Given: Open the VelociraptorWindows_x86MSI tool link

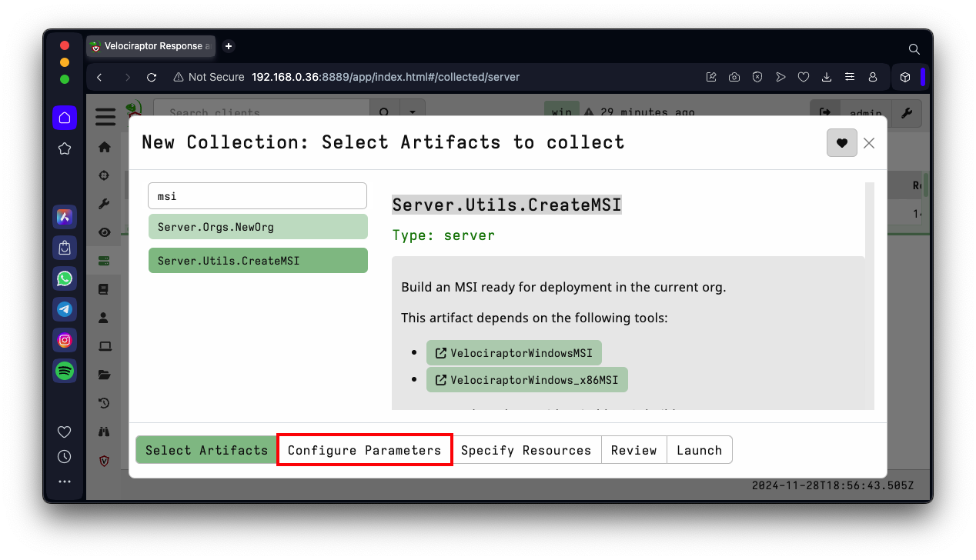Looking at the screenshot, I should [x=527, y=380].
